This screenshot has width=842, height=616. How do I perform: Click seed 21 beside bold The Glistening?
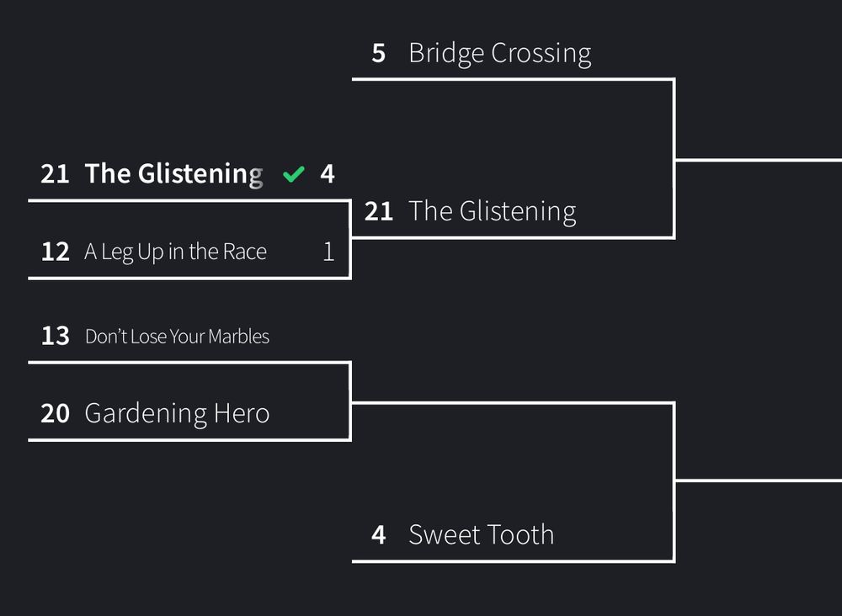click(55, 174)
